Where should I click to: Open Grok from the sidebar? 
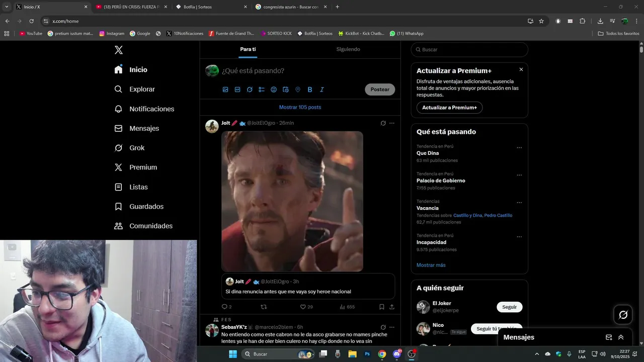(129, 148)
